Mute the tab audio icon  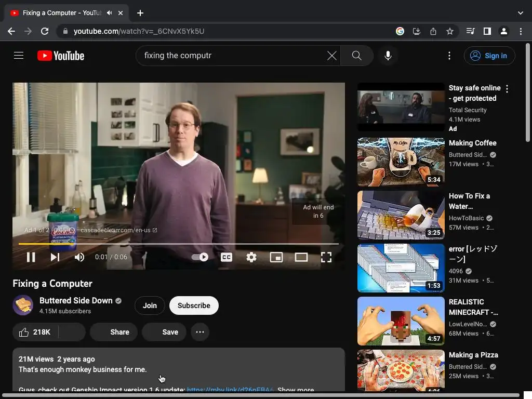point(109,13)
